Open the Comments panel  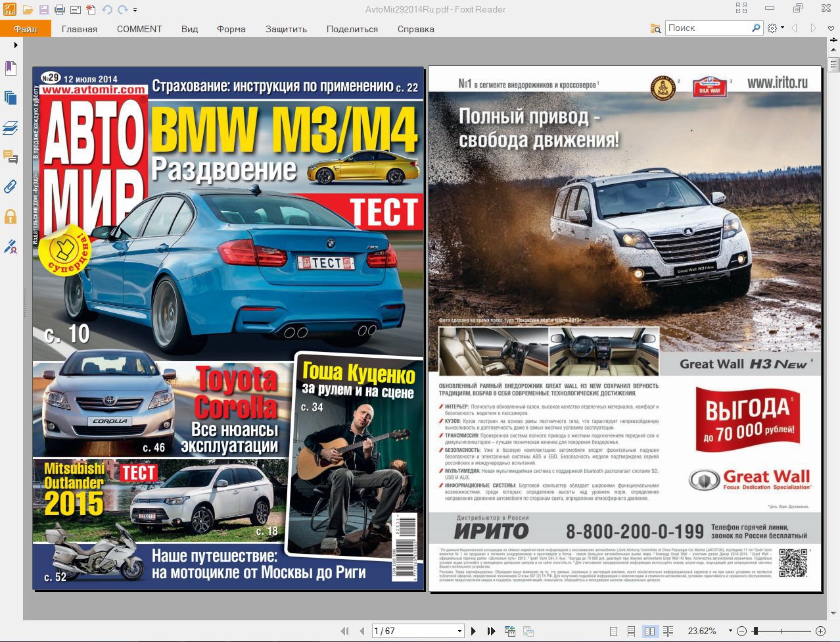pos(10,157)
